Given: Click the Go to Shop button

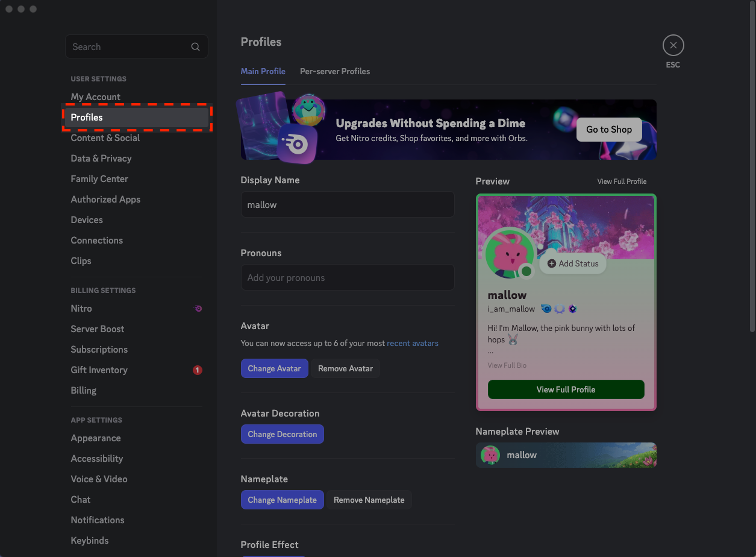Looking at the screenshot, I should (x=608, y=129).
